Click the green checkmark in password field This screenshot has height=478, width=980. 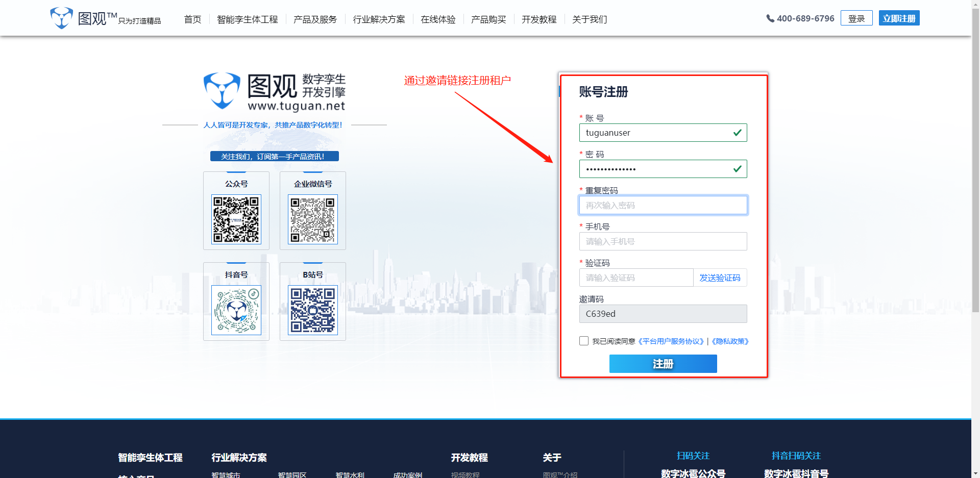[x=737, y=169]
